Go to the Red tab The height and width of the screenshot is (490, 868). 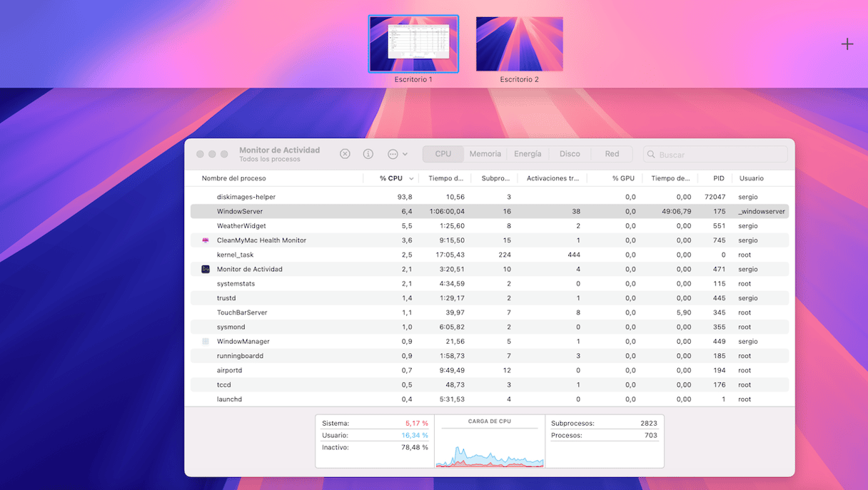[x=612, y=153]
